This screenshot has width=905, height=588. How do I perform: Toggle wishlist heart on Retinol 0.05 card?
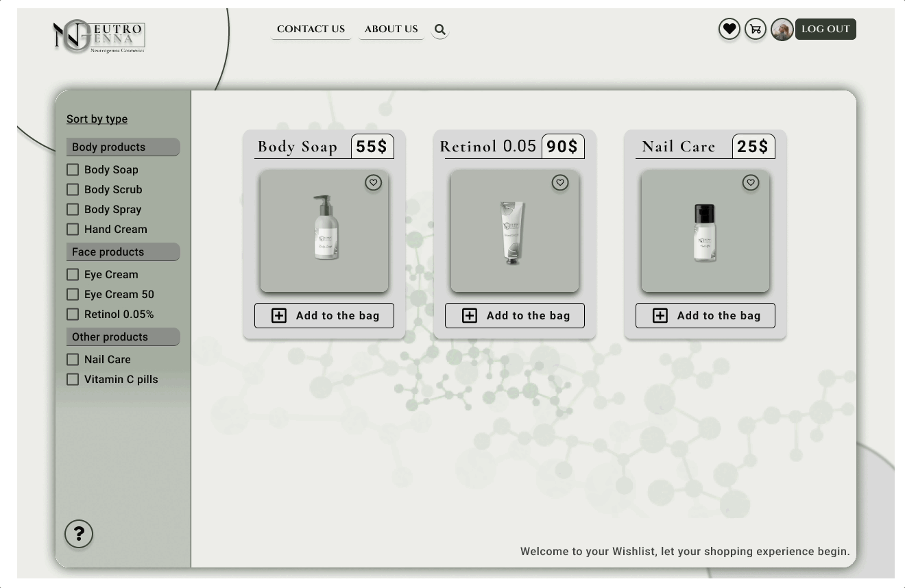coord(560,182)
